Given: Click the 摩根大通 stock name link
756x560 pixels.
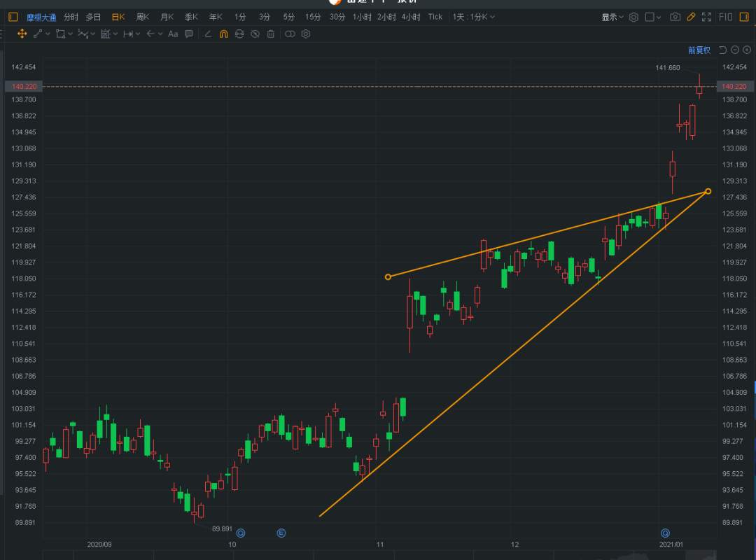Looking at the screenshot, I should point(41,17).
